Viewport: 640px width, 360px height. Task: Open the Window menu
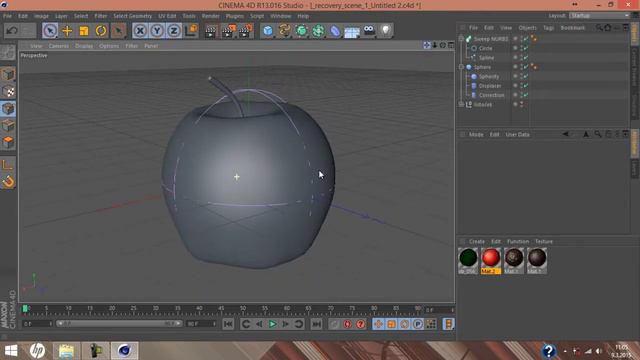[281, 16]
